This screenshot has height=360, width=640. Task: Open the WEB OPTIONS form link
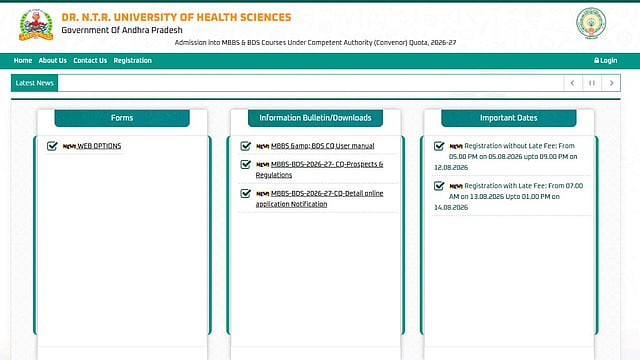click(x=99, y=146)
